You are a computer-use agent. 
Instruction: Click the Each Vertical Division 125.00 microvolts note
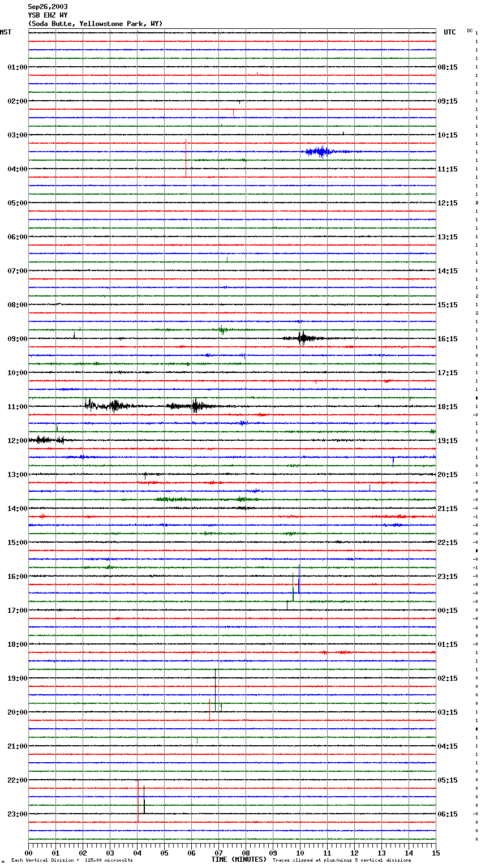click(72, 860)
